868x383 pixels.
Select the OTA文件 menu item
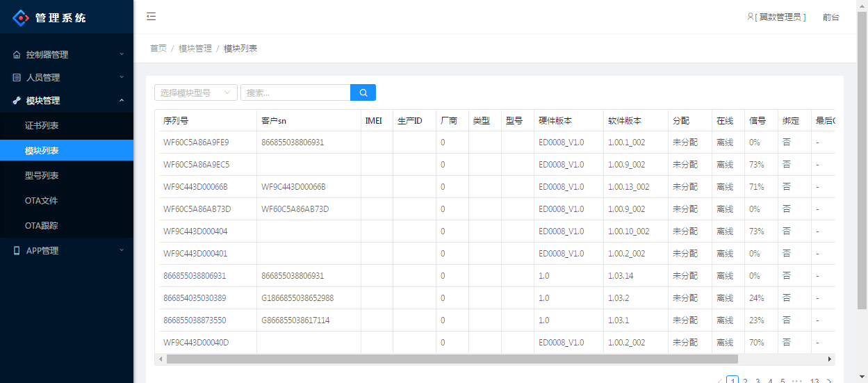tap(42, 201)
